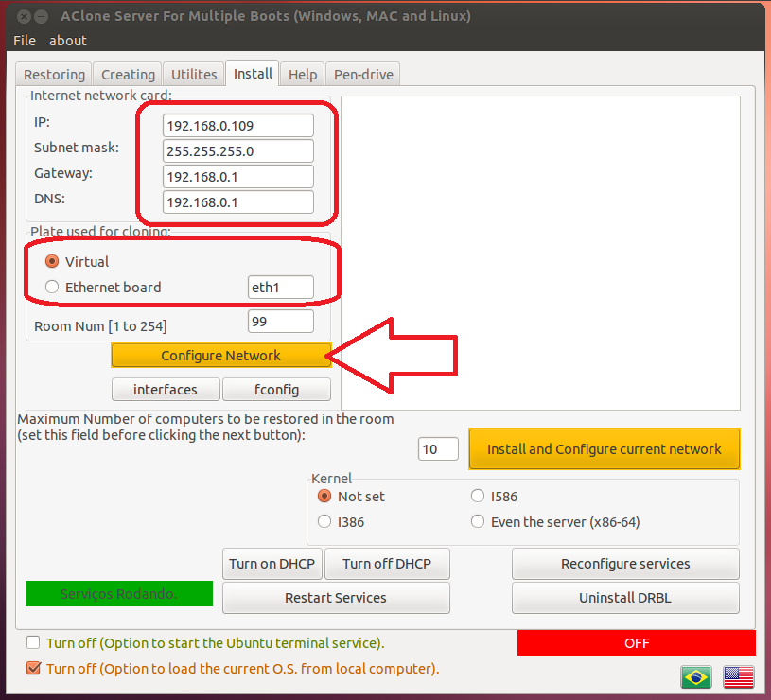Viewport: 771px width, 700px height.
Task: Click the US flag language icon
Action: tap(739, 677)
